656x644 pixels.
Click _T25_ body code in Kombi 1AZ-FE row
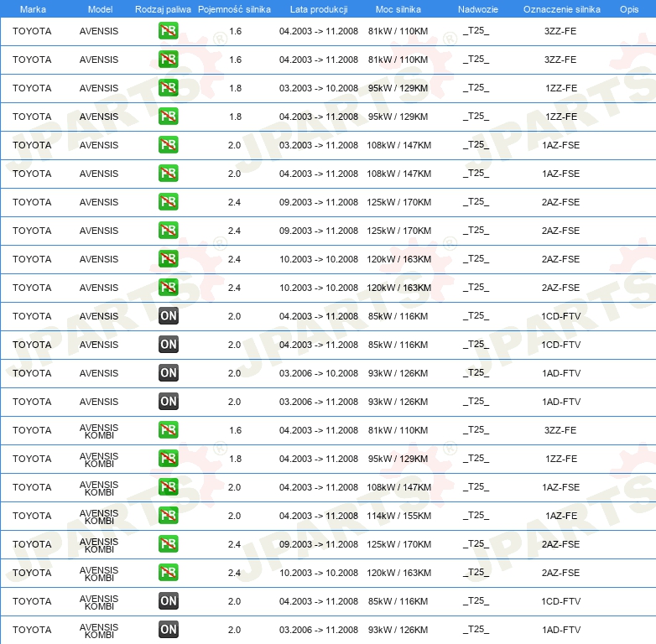tap(476, 516)
